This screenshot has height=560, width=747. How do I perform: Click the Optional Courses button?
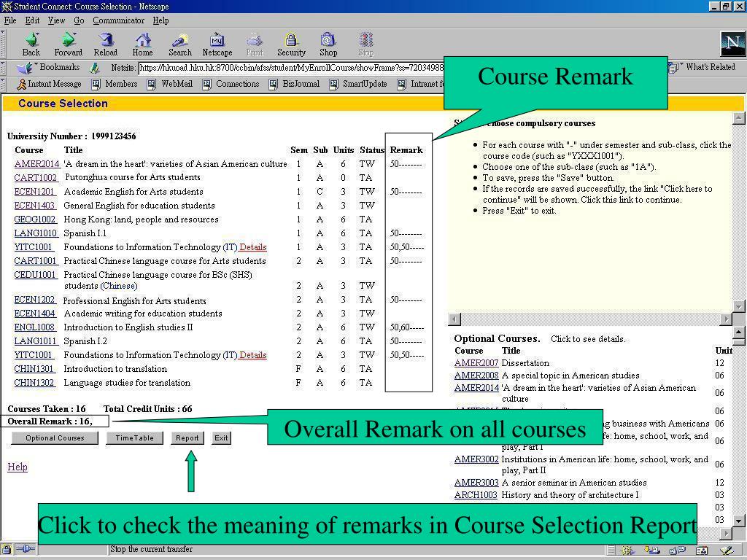coord(55,438)
